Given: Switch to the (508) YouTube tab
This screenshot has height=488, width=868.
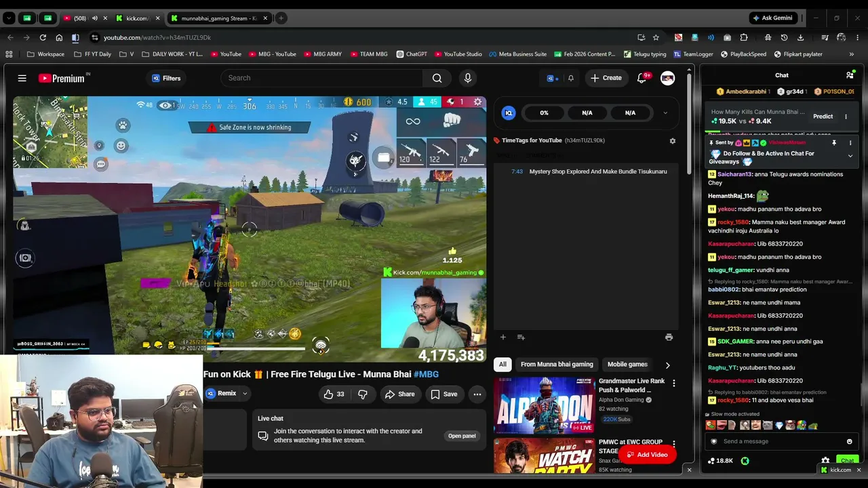Looking at the screenshot, I should pos(84,18).
